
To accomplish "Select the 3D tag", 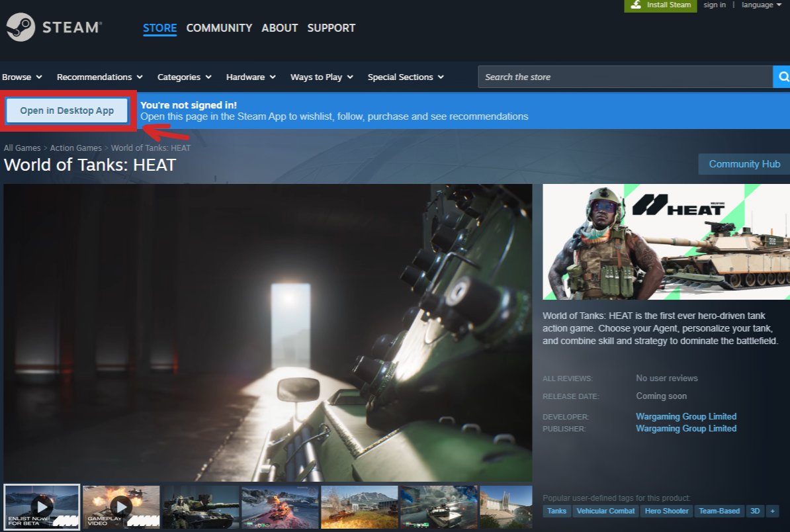I will click(755, 511).
